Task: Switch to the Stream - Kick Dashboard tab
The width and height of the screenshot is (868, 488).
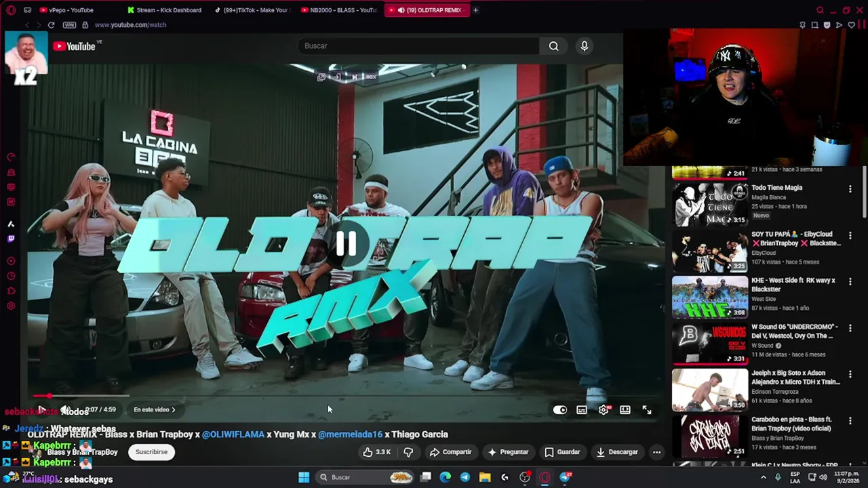Action: tap(165, 10)
